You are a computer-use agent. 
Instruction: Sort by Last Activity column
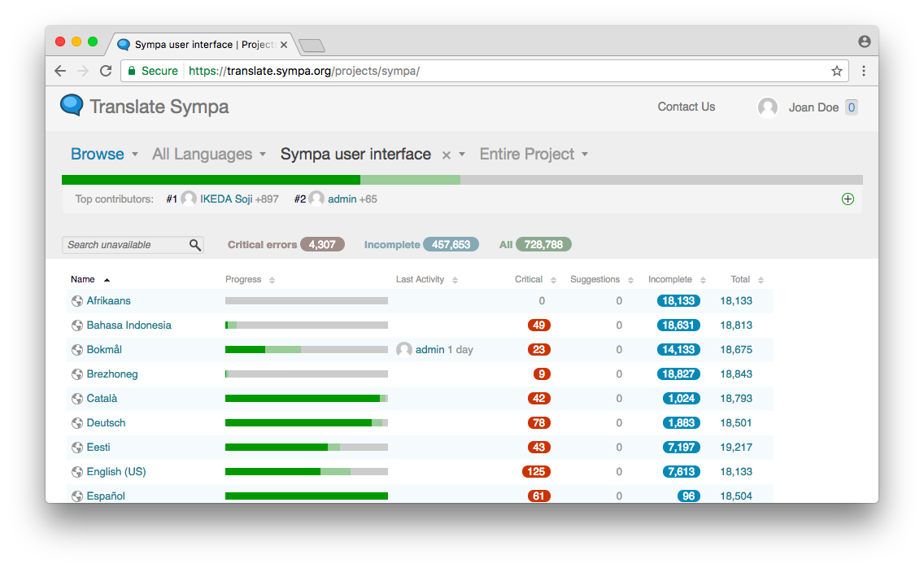427,280
